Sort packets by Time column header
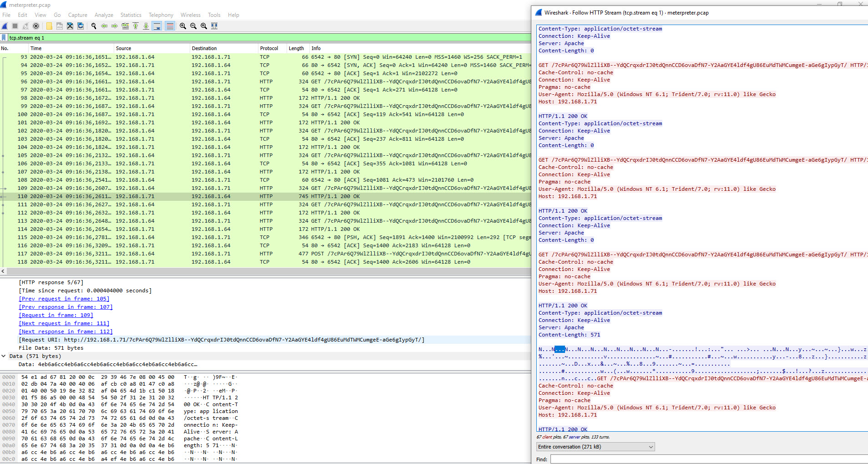Viewport: 868px width, 464px height. pos(71,48)
